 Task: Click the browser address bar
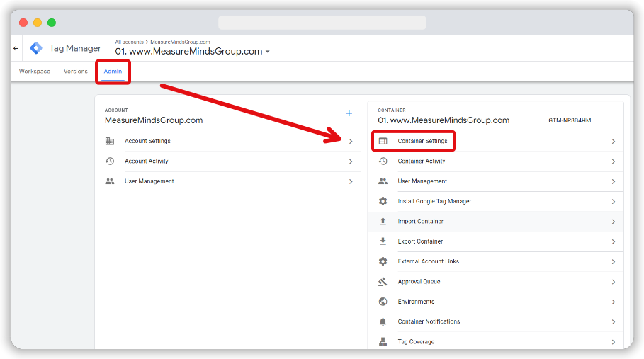322,23
